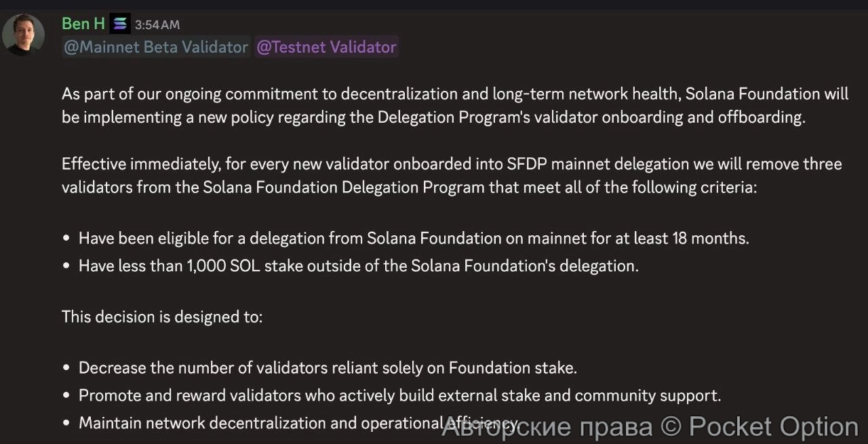This screenshot has height=444, width=868.
Task: Click the bullet starting "Promote and reward validators"
Action: pos(399,395)
